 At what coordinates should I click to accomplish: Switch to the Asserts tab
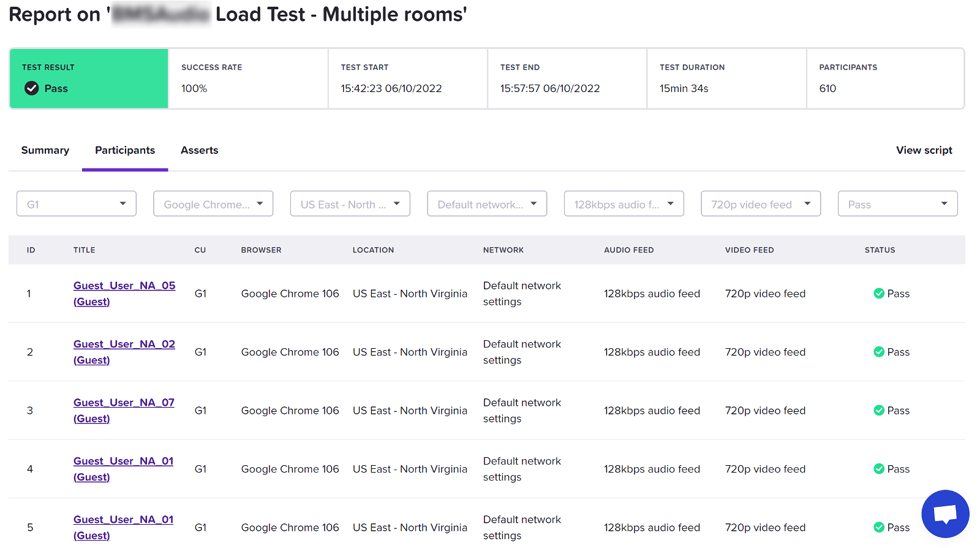199,150
